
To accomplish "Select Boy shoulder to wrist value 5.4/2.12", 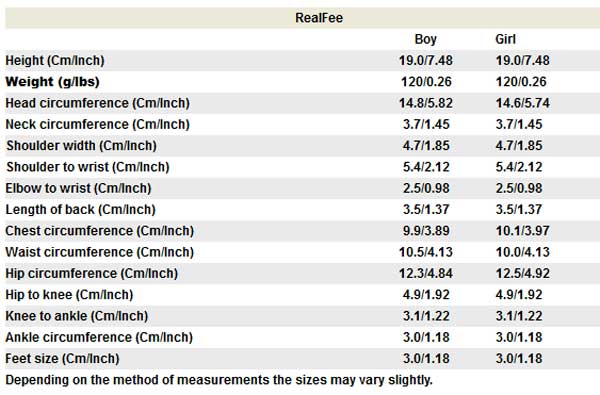I will (426, 167).
